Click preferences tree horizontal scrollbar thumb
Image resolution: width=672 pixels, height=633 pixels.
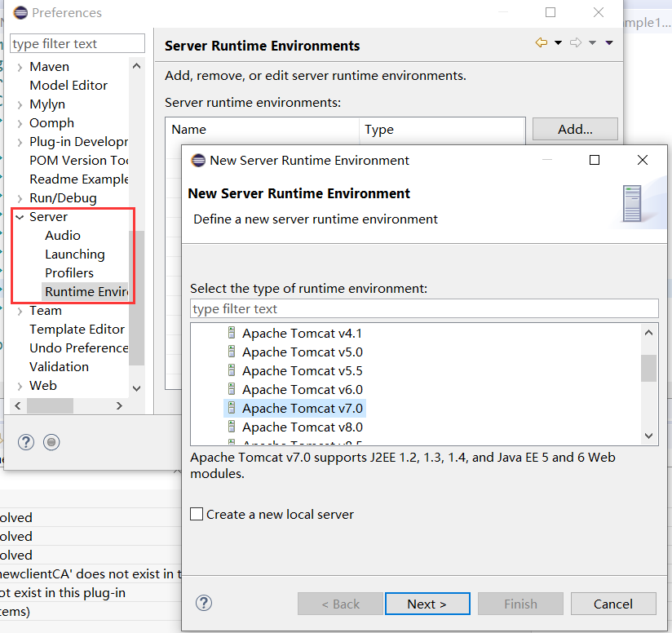[50, 405]
